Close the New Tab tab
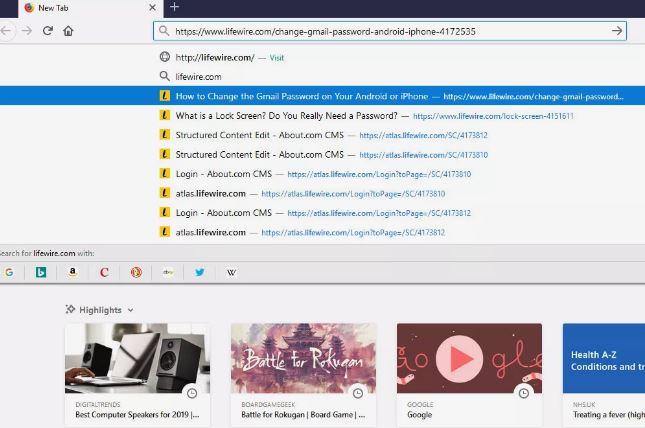645x428 pixels. click(152, 8)
